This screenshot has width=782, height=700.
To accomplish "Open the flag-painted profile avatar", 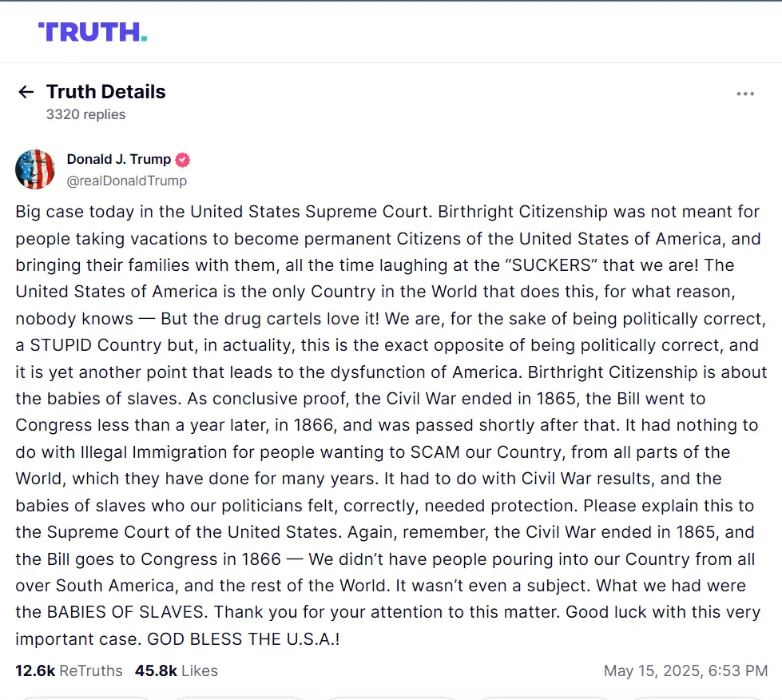I will pos(35,169).
